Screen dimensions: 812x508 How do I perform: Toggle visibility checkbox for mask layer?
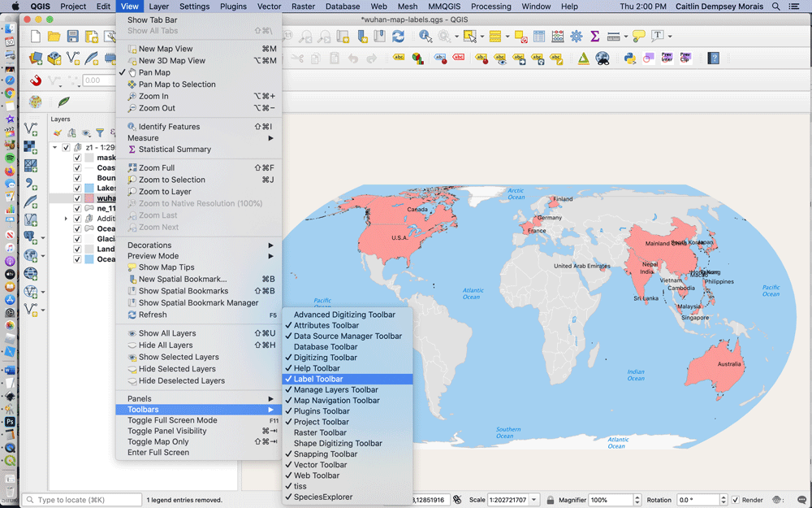(x=77, y=158)
